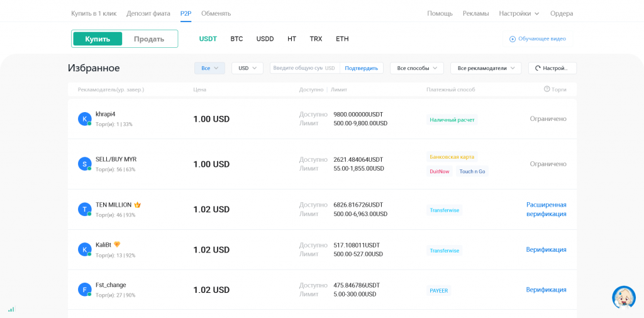The height and width of the screenshot is (318, 644).
Task: Click the Платежный способ column header
Action: click(x=450, y=89)
